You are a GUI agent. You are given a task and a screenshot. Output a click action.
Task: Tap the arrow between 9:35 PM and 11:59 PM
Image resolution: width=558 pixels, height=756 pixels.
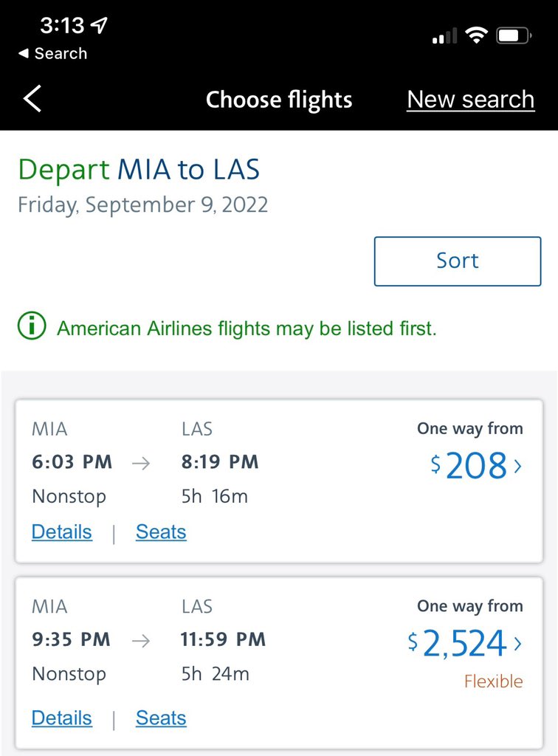point(141,641)
